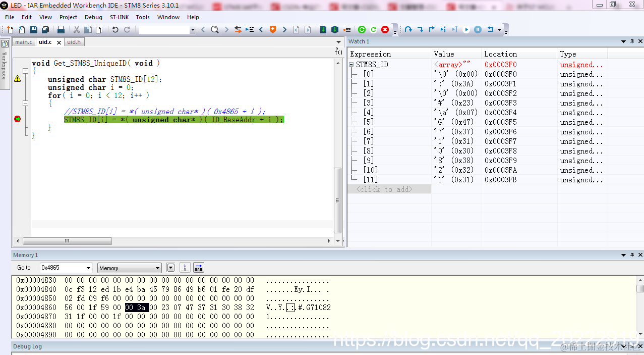
Task: Select Watch row [5] with value 'G'
Action: pyautogui.click(x=477, y=122)
